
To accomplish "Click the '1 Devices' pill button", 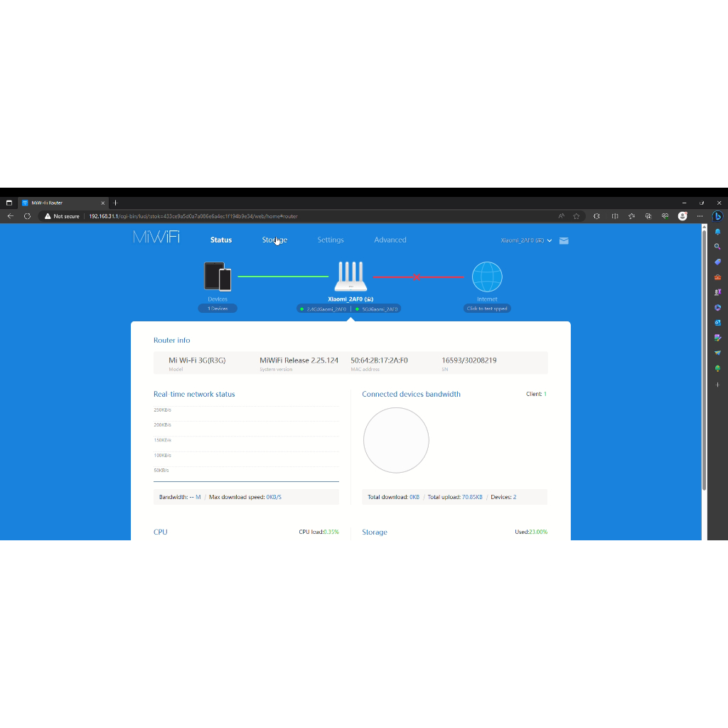I will [218, 309].
